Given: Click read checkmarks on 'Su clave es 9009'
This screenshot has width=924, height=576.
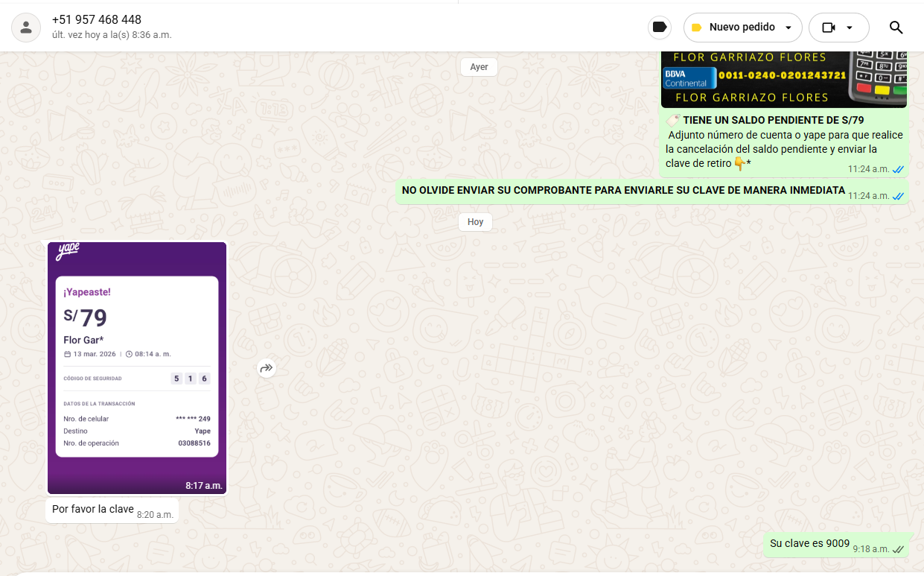Looking at the screenshot, I should coord(898,549).
